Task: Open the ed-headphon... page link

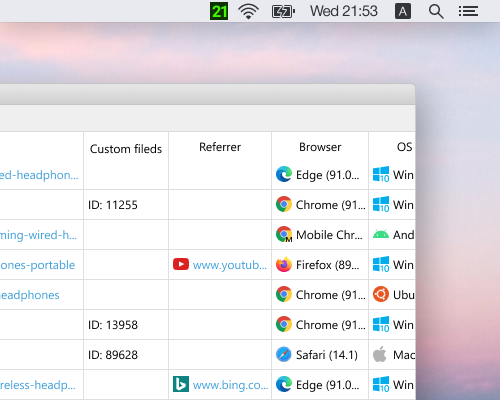Action: (39, 175)
